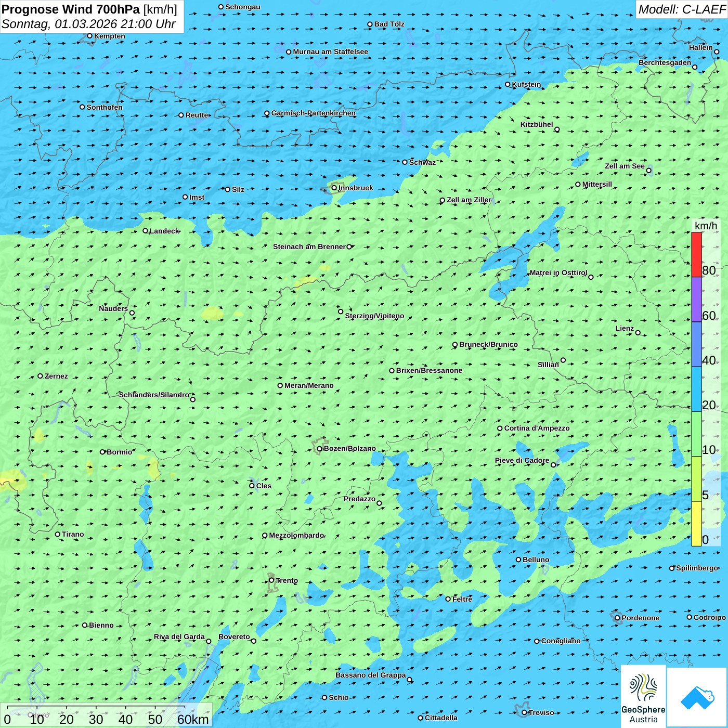728x728 pixels.
Task: Click the 'Murnau am Staffelsee' label
Action: [330, 51]
